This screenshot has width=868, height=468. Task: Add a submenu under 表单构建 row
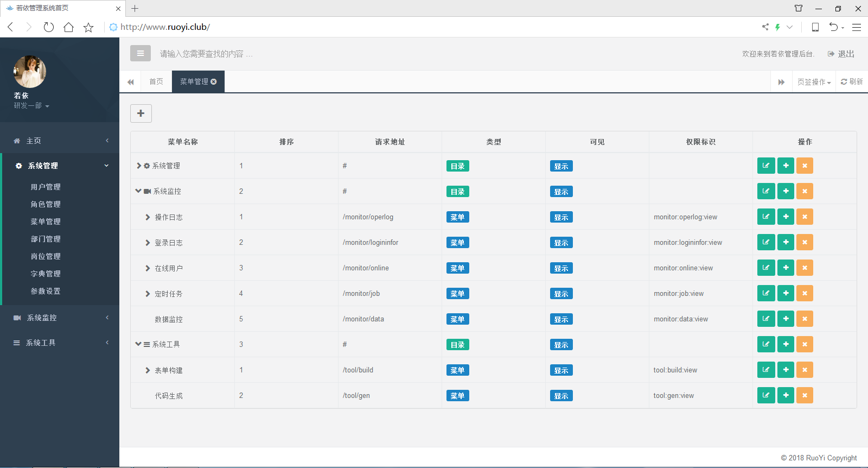[x=786, y=370]
